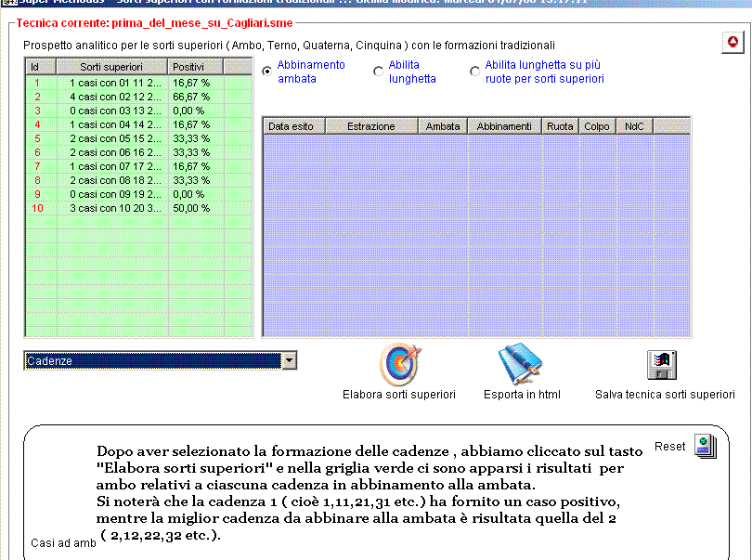Select row '0 casi con 03 13 2...'
The height and width of the screenshot is (560, 752).
coord(138,111)
